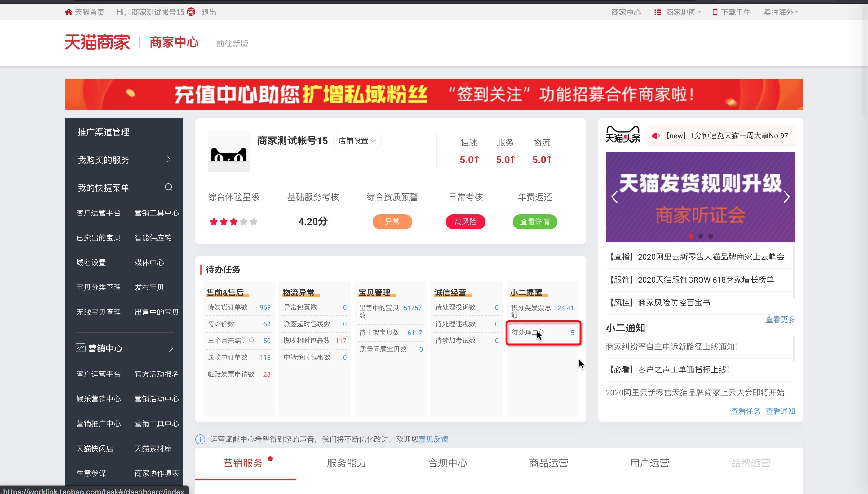Image resolution: width=868 pixels, height=494 pixels.
Task: Click the green 查看详情 button
Action: (535, 222)
